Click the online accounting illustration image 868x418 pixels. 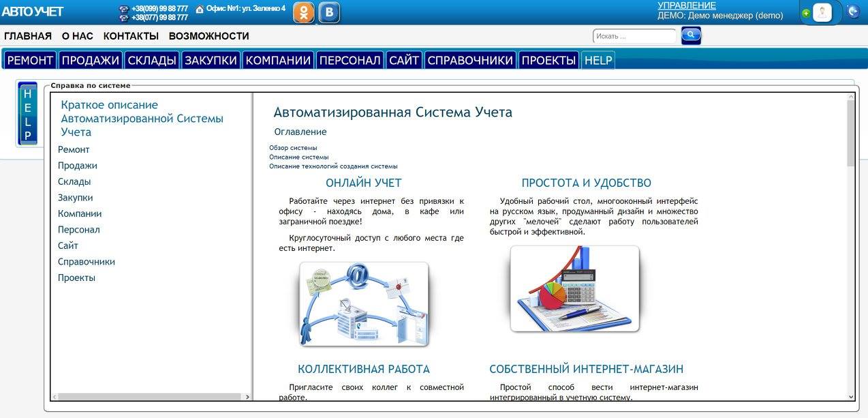(364, 303)
